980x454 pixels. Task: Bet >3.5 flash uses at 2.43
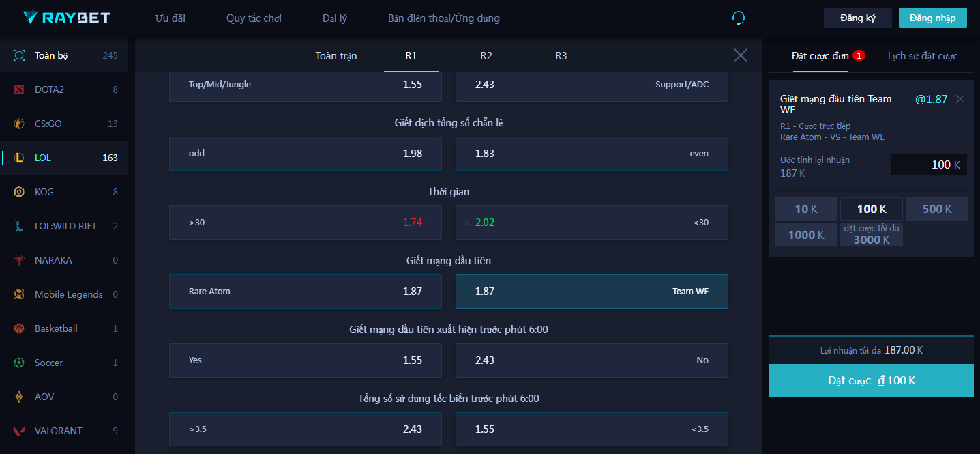(x=306, y=429)
